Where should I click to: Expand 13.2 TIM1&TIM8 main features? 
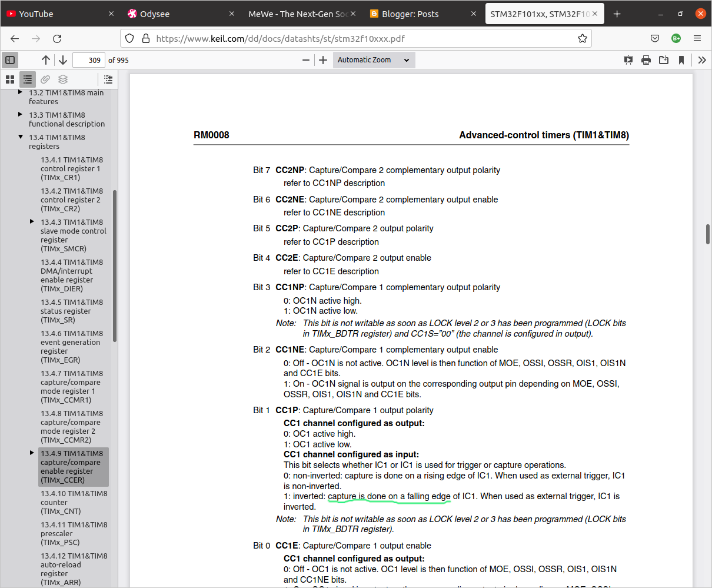(x=21, y=92)
